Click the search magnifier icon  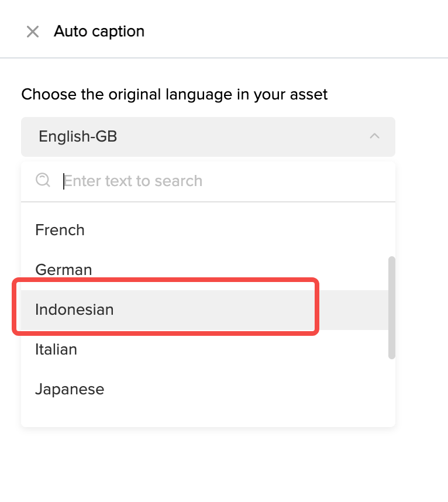(x=43, y=180)
